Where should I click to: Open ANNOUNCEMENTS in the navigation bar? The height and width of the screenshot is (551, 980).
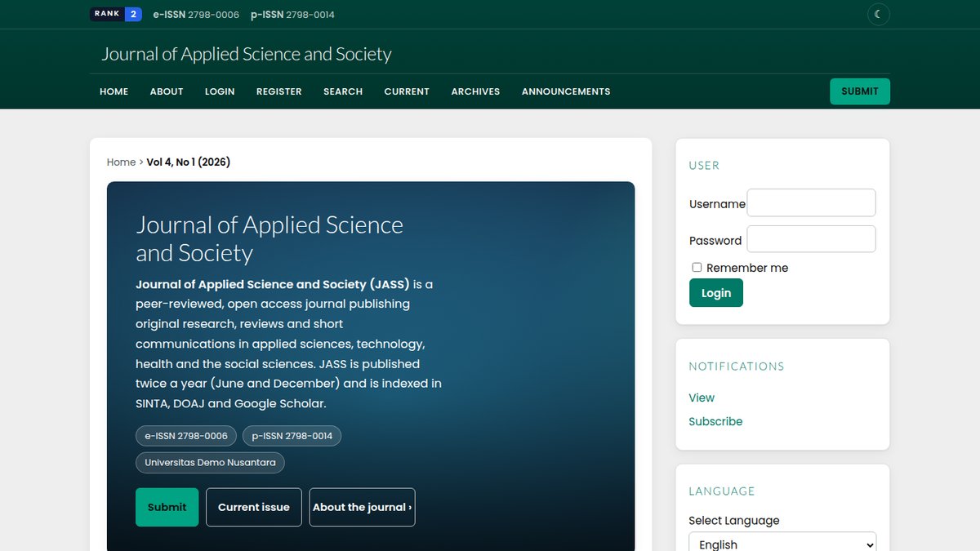pos(566,91)
